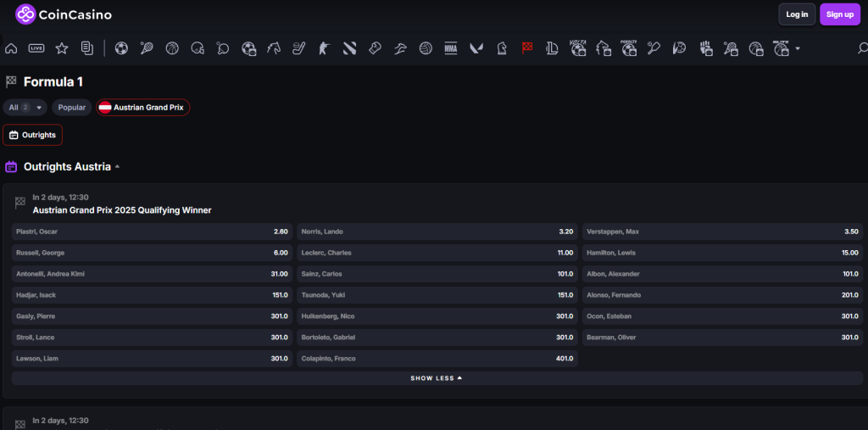Image resolution: width=868 pixels, height=430 pixels.
Task: Open Austrian Grand Prix 2025 Qualifying Winner title
Action: pyautogui.click(x=122, y=210)
